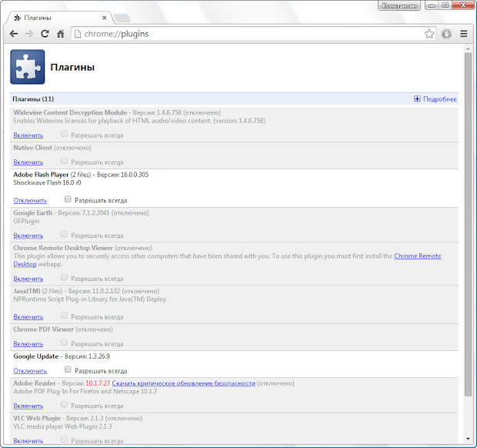The image size is (477, 448).
Task: Download Adobe Reader critical security update
Action: [183, 383]
